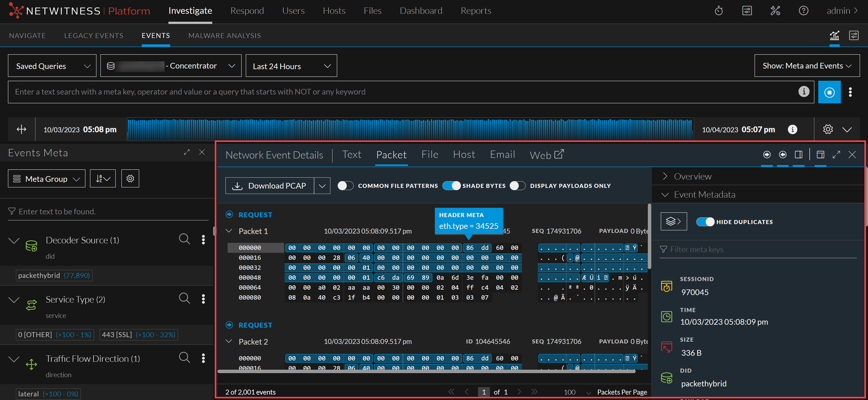868x400 pixels.
Task: Open the preferences sliders icon in top bar
Action: pos(747,11)
